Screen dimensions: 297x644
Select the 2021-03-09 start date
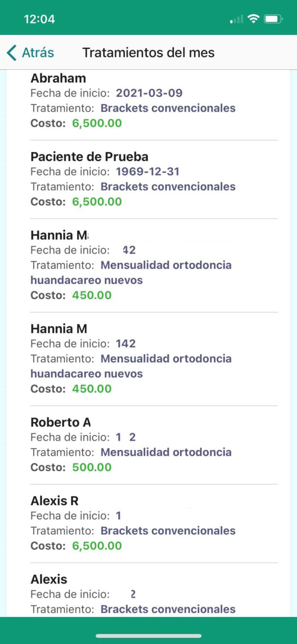(149, 93)
